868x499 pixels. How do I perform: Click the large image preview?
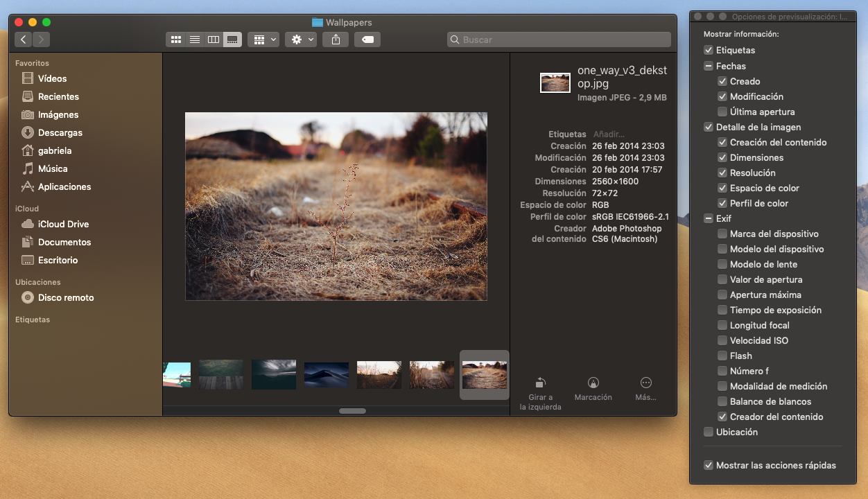[x=336, y=207]
